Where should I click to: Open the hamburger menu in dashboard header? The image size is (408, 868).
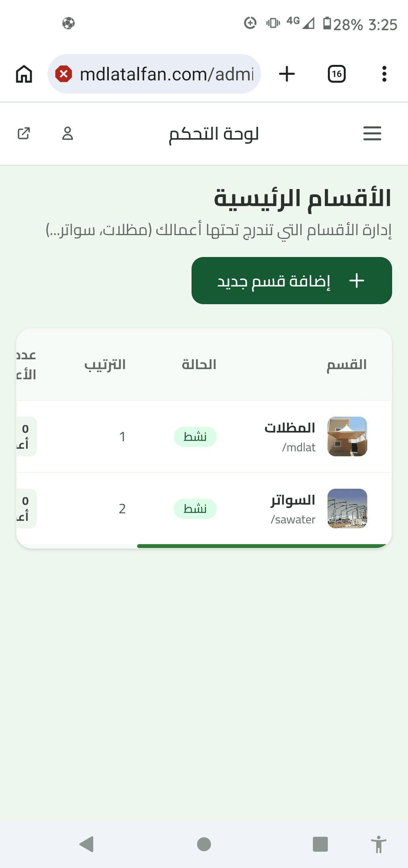click(372, 133)
